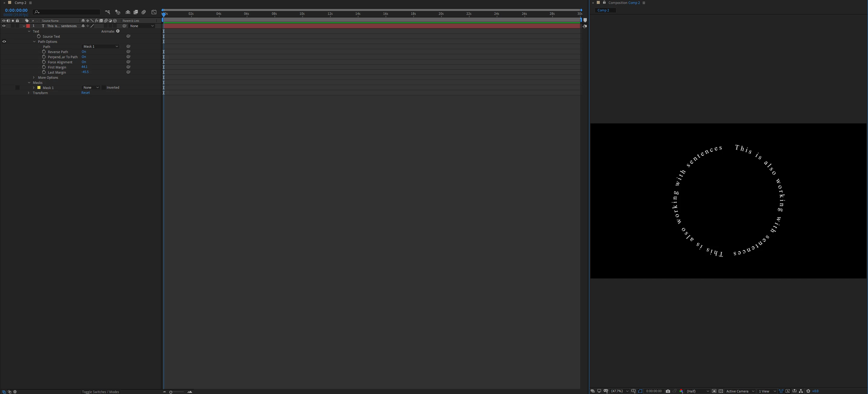The image size is (868, 394).
Task: Toggle the transparency grid icon
Action: click(721, 391)
